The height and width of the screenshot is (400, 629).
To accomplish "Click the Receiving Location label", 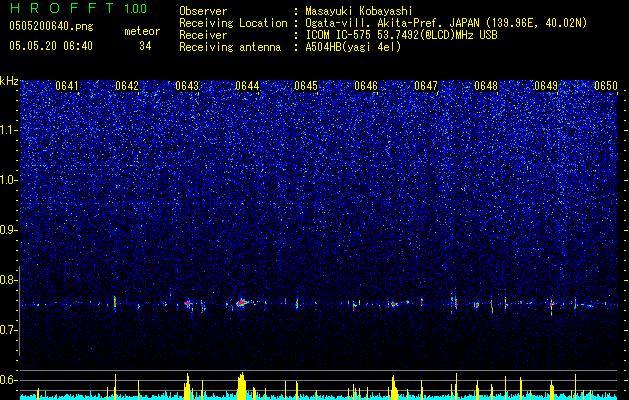I will (x=233, y=23).
